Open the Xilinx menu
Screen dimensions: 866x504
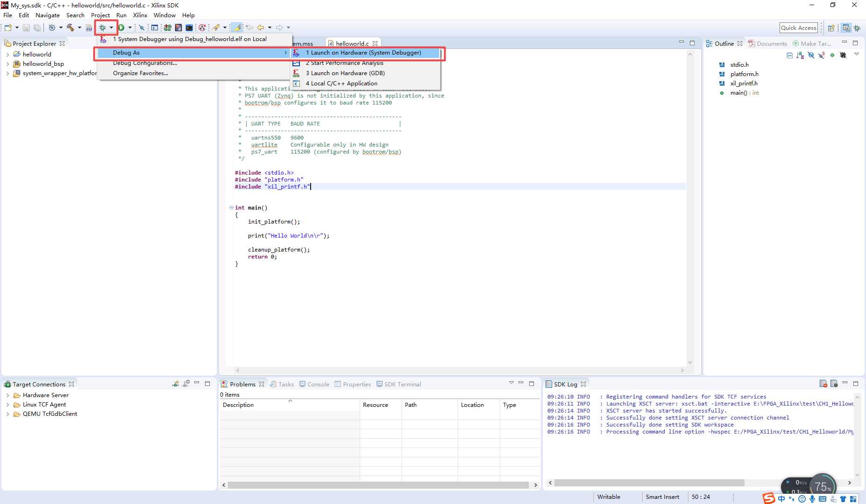140,15
